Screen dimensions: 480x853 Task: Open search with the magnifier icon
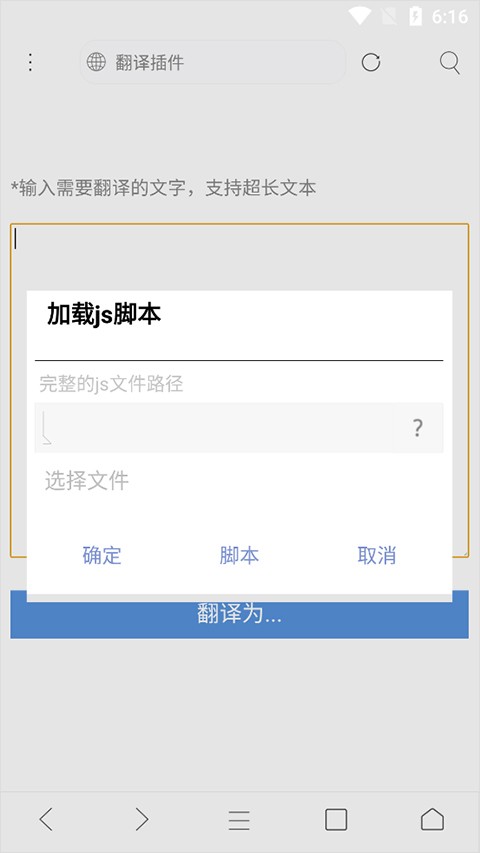click(x=450, y=63)
